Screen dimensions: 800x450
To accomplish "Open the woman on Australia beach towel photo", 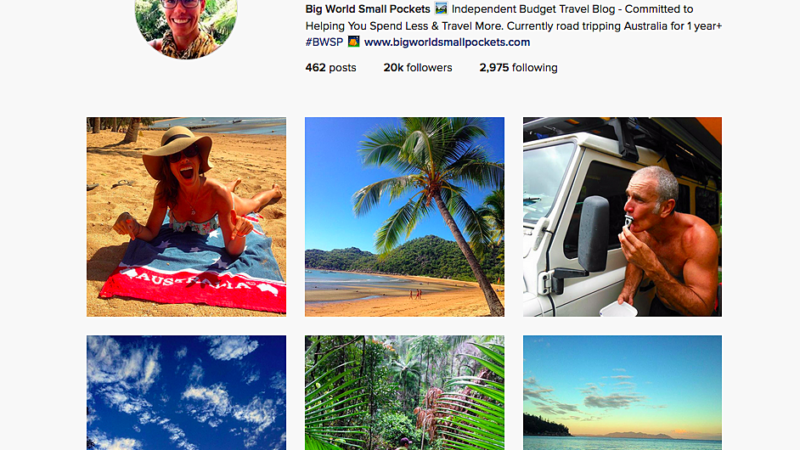I will (186, 217).
